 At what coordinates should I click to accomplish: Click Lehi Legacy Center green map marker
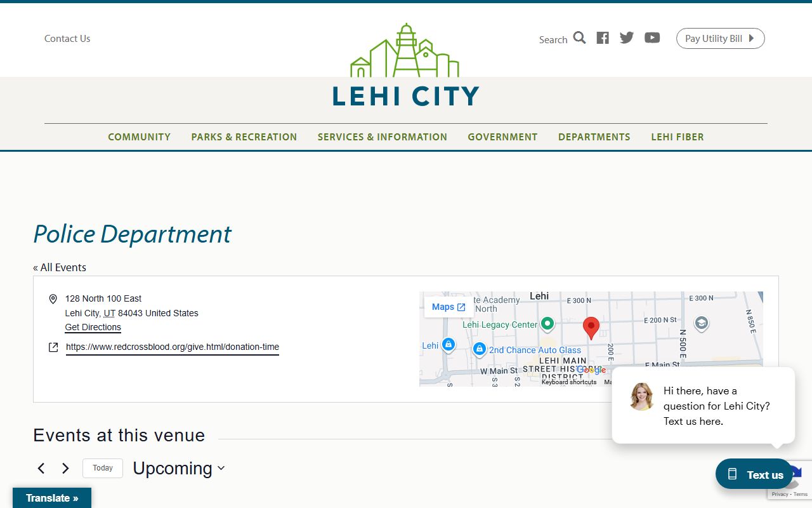(547, 324)
